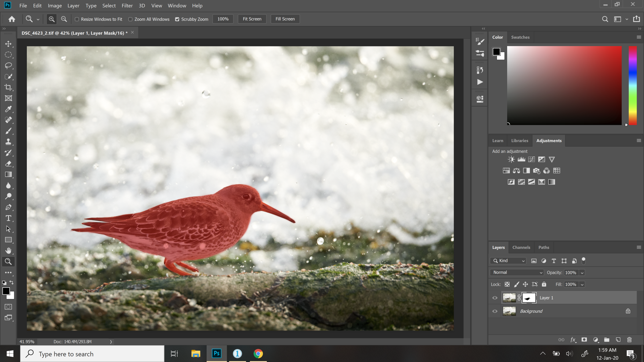The width and height of the screenshot is (644, 362).
Task: Toggle Lock position icon
Action: pos(525,285)
